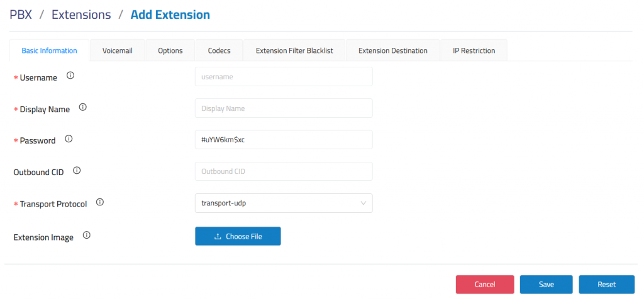The width and height of the screenshot is (644, 301).
Task: Go to Extension Filter Blacklist tab
Action: point(294,51)
